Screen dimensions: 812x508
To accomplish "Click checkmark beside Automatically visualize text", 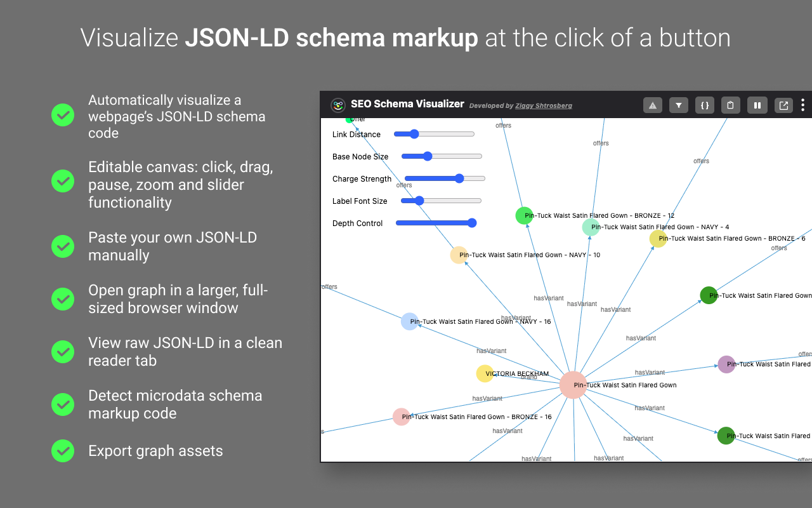I will pos(62,115).
